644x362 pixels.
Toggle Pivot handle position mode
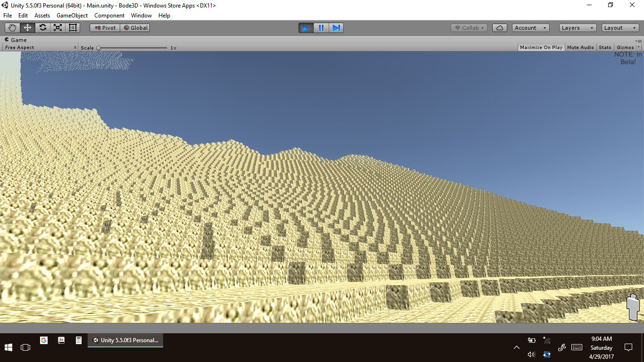105,28
